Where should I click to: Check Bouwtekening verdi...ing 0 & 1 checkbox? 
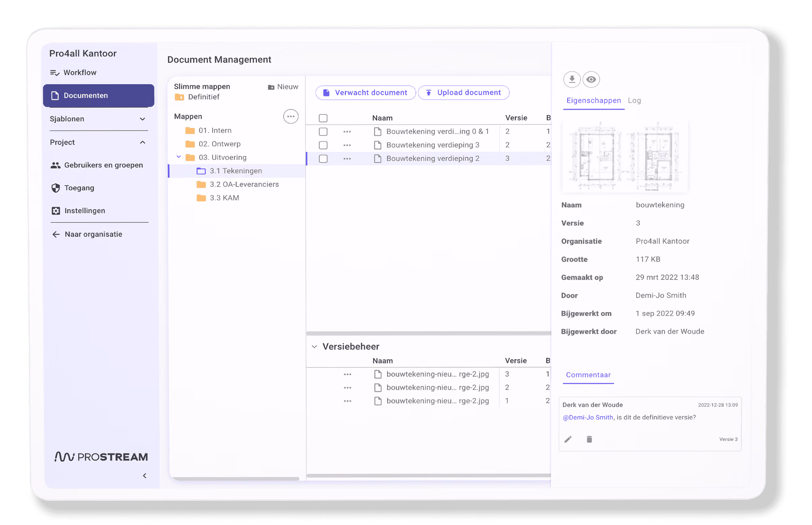tap(323, 131)
